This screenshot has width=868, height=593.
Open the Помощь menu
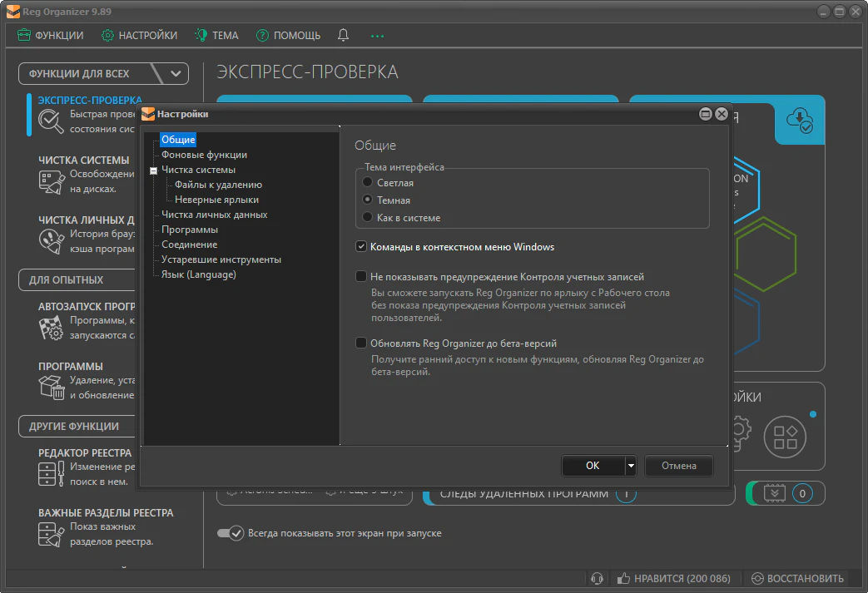coord(288,36)
